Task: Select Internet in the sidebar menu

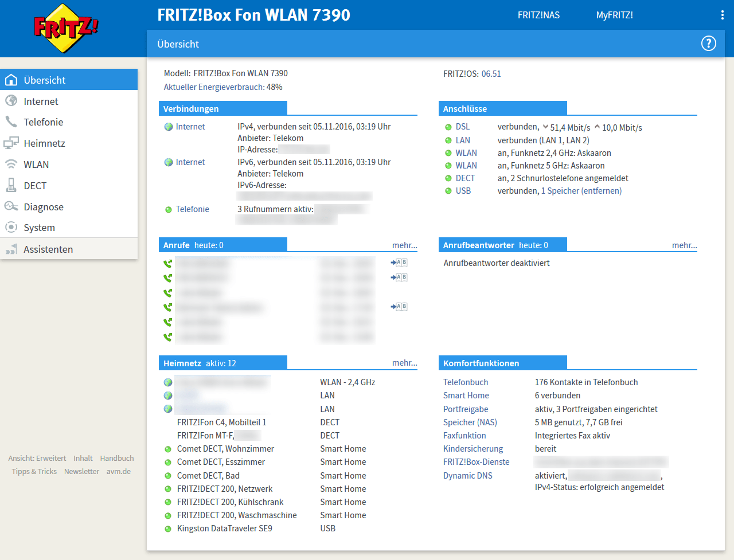Action: [69, 101]
